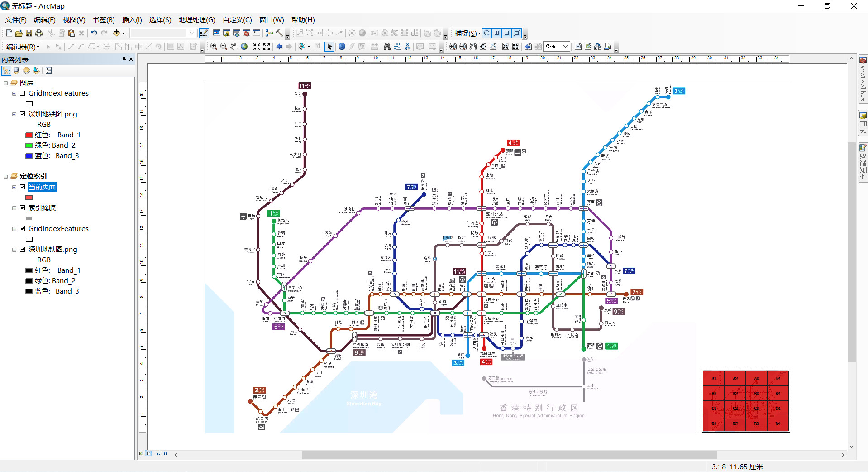The width and height of the screenshot is (868, 472).
Task: Open the 自定义(C) menu
Action: [x=237, y=20]
